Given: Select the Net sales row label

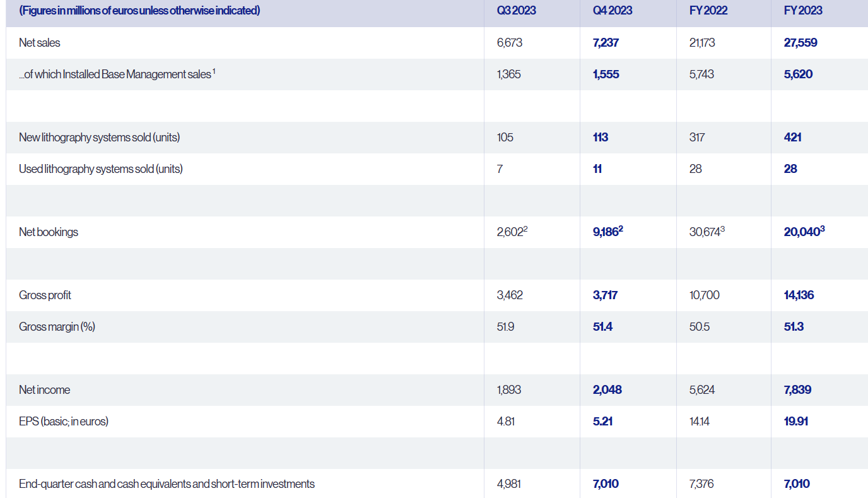Looking at the screenshot, I should coord(40,43).
